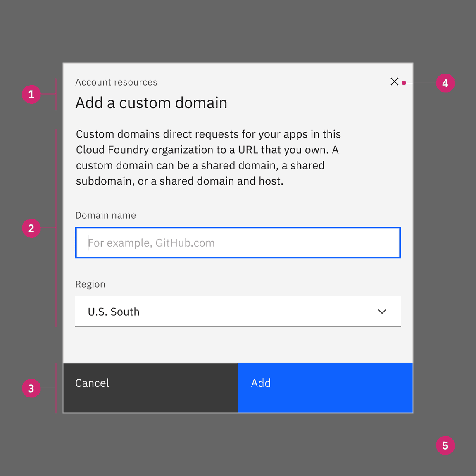This screenshot has height=476, width=476.
Task: Click the pink dot beside the close icon
Action: [x=404, y=83]
